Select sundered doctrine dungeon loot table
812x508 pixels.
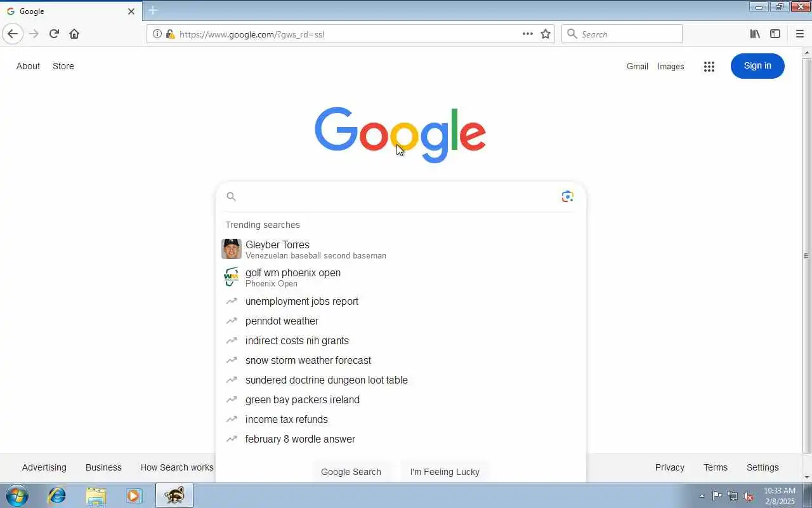pos(401,380)
